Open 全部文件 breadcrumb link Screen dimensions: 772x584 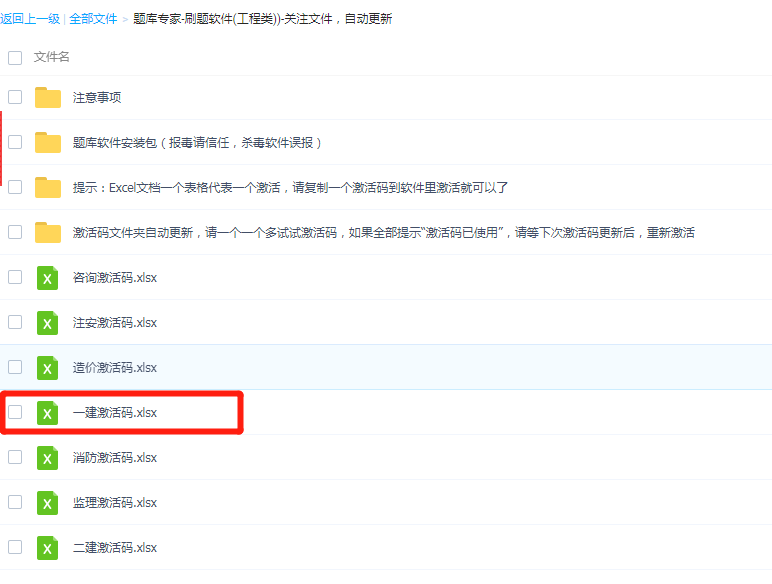pyautogui.click(x=93, y=19)
